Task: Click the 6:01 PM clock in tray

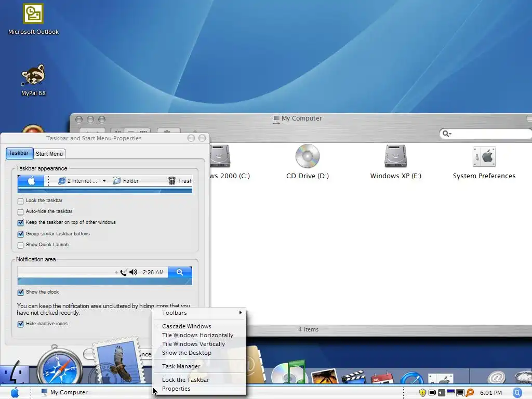Action: click(490, 393)
